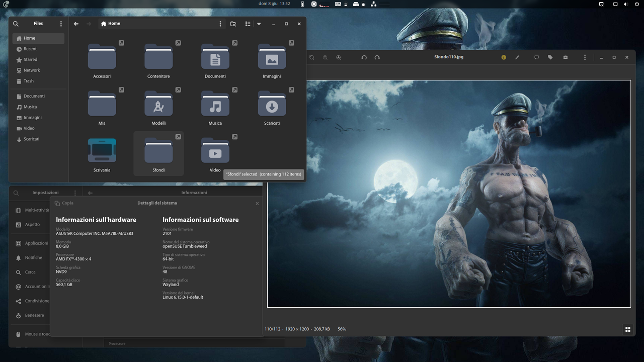Show image properties info icon
Screen dimensions: 644x362
tap(504, 57)
